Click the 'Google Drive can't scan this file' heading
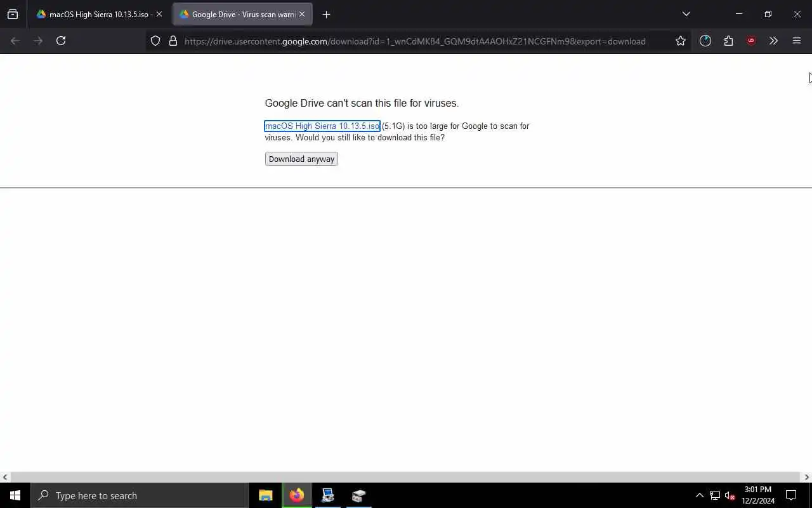812x508 pixels. [362, 103]
